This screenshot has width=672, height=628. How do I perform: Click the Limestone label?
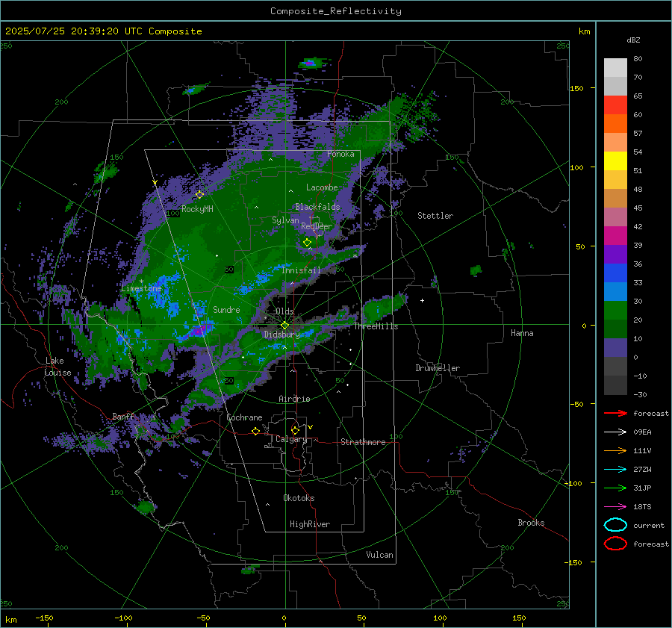141,288
